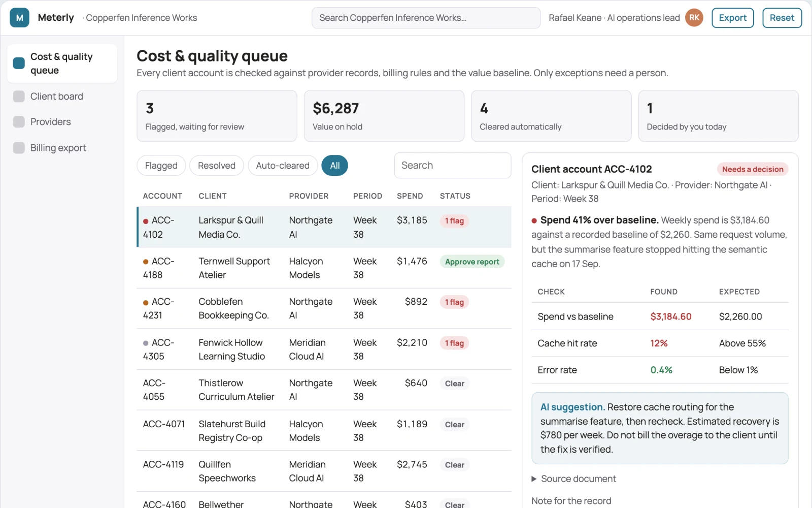Open the Cobblefen Bookkeeping Co. row

324,308
